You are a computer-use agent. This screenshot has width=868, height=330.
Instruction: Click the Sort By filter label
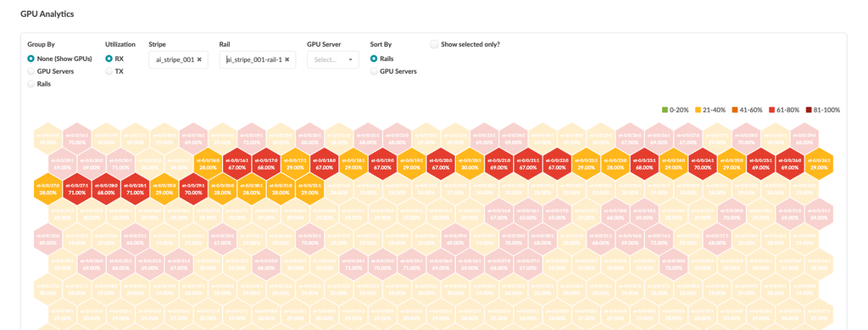click(381, 44)
